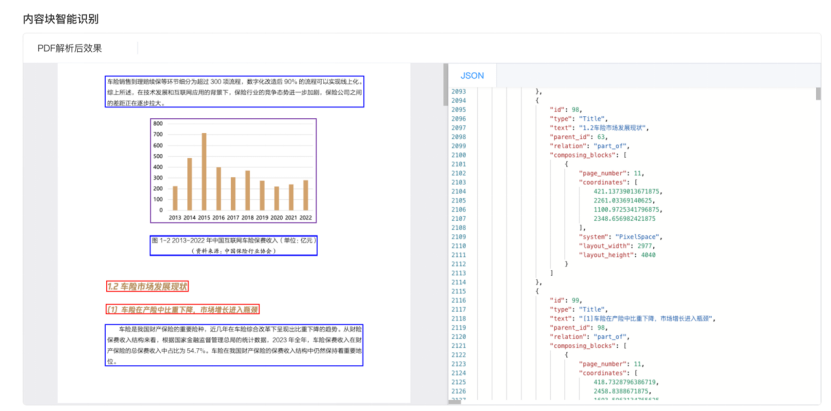Click the "composing_blocks" line at 2100
The width and height of the screenshot is (831, 411).
pos(589,155)
